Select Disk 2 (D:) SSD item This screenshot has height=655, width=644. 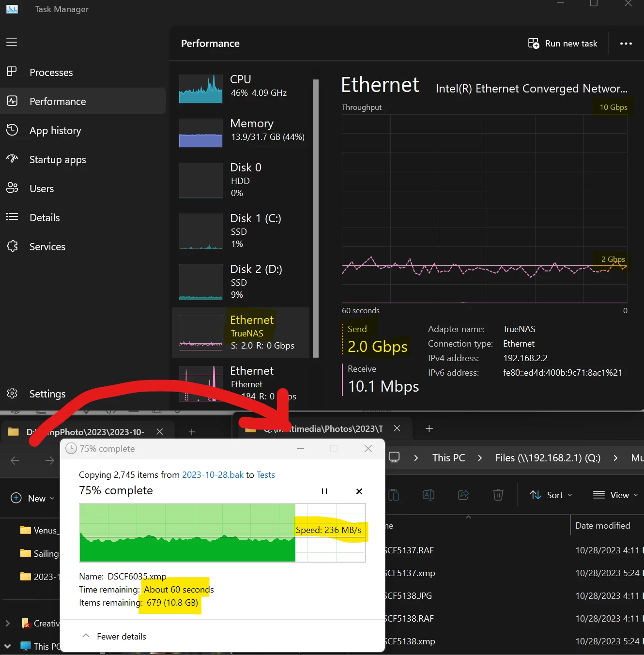click(241, 282)
